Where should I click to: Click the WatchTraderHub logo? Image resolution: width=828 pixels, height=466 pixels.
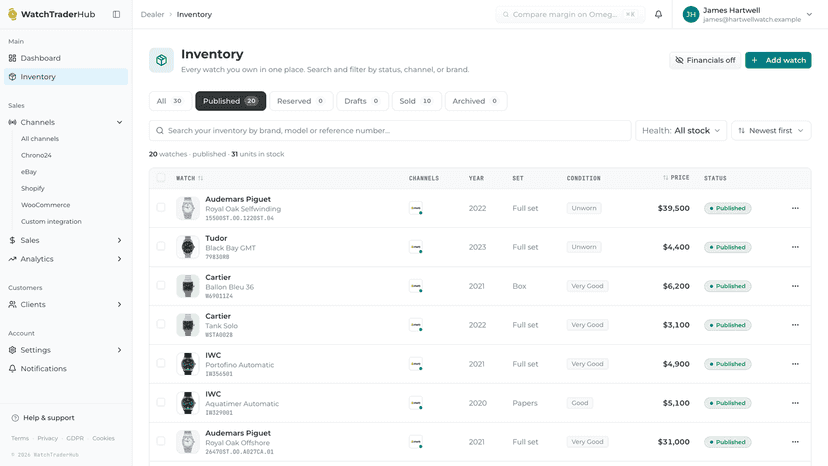[x=51, y=14]
